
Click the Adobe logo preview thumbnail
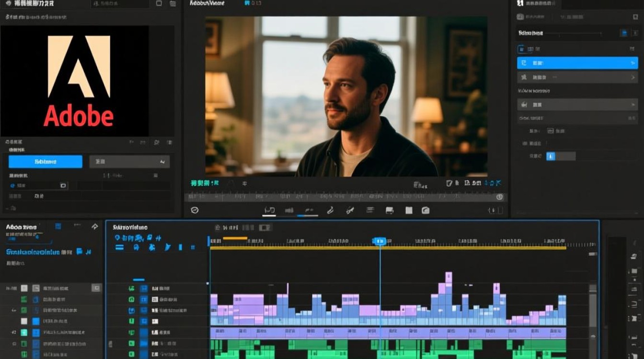[74, 80]
